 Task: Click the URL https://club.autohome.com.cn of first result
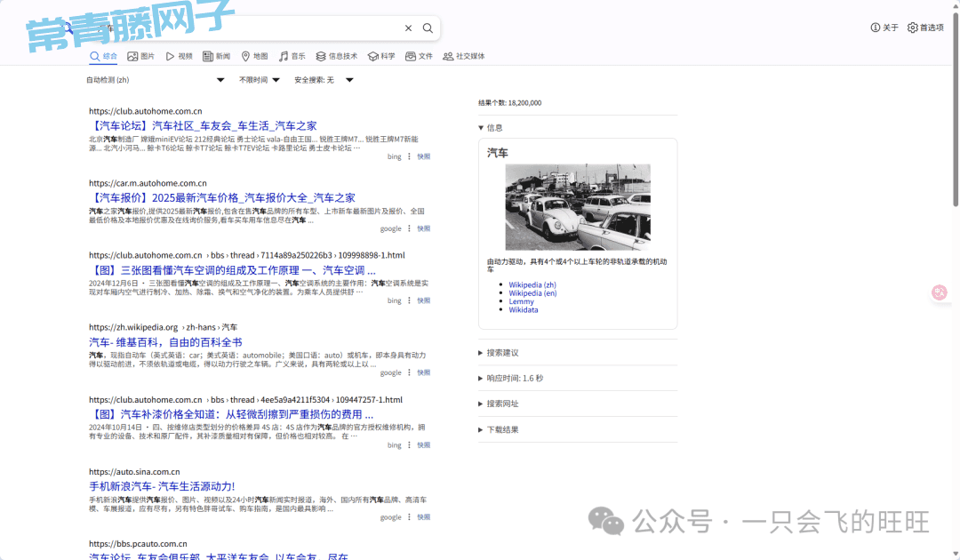[145, 111]
